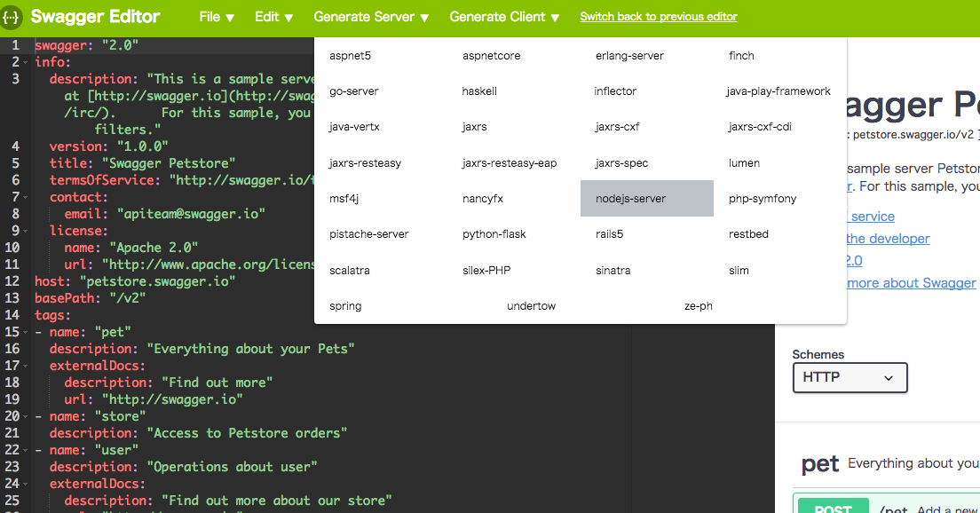Open the File menu
980x513 pixels.
[x=217, y=17]
